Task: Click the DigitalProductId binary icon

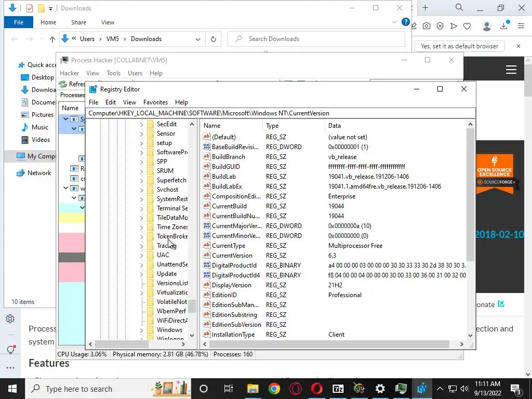Action: [207, 265]
